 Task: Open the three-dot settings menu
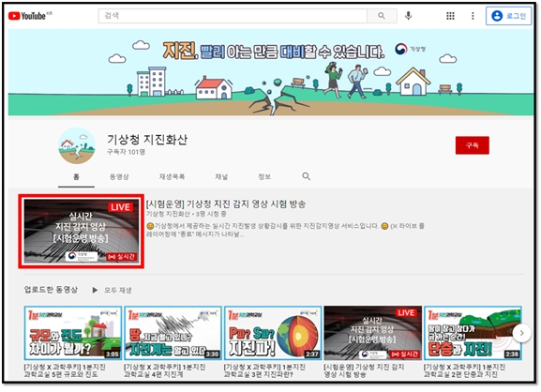[473, 16]
